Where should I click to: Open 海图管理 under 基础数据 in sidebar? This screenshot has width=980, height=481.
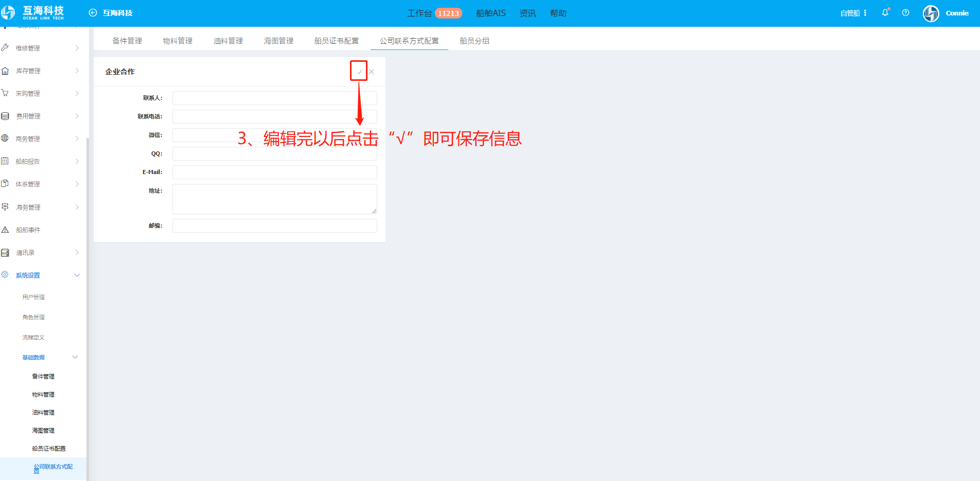[43, 431]
